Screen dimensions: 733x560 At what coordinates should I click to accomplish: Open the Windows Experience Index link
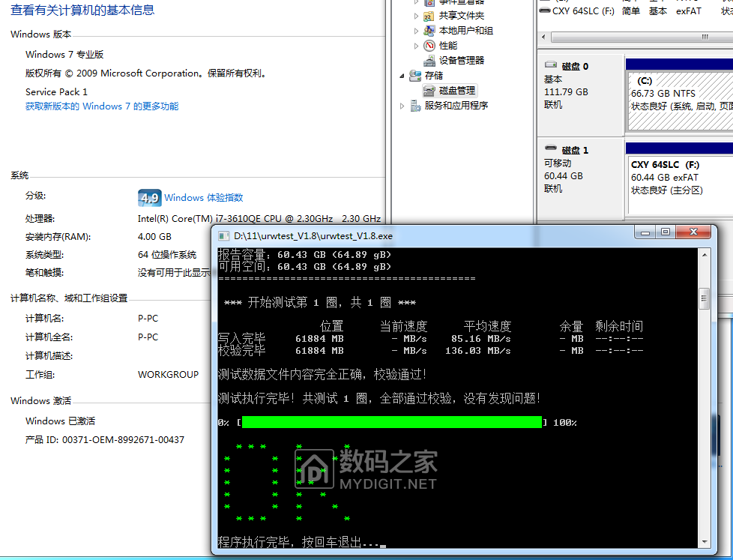[x=203, y=198]
